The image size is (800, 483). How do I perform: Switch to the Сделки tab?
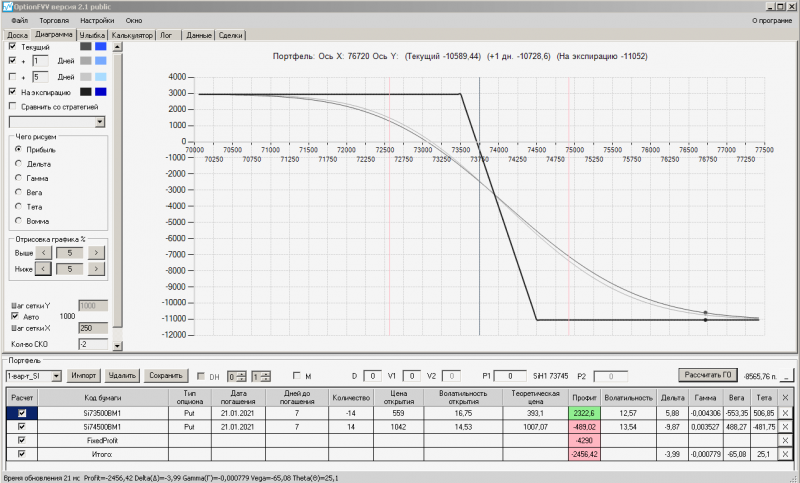pyautogui.click(x=231, y=35)
